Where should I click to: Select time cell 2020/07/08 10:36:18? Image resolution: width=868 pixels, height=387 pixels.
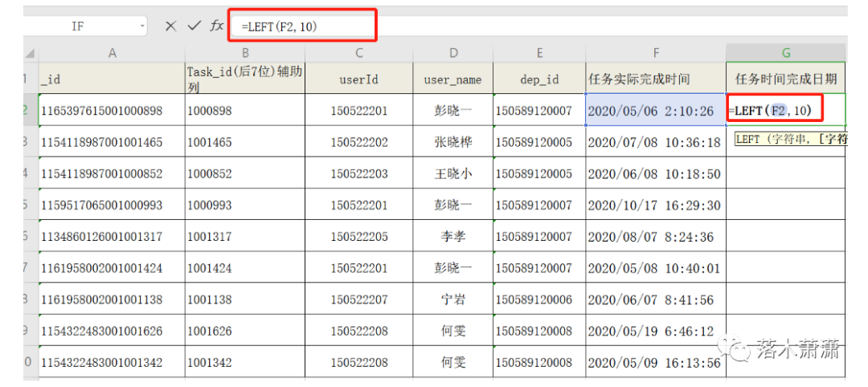tap(656, 141)
